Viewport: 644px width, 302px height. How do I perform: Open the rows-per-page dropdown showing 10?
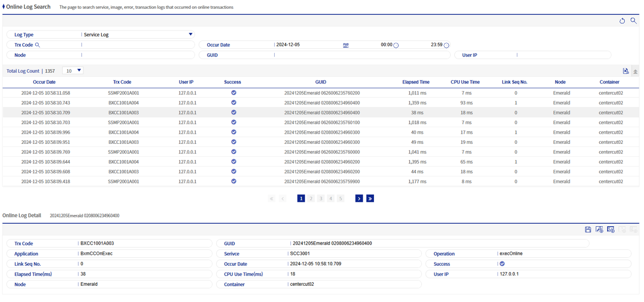coord(73,71)
